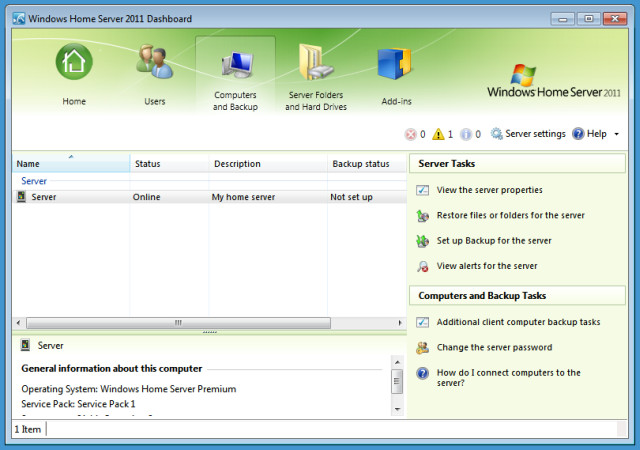Click the Change server password icon
Image resolution: width=640 pixels, height=450 pixels.
(422, 348)
